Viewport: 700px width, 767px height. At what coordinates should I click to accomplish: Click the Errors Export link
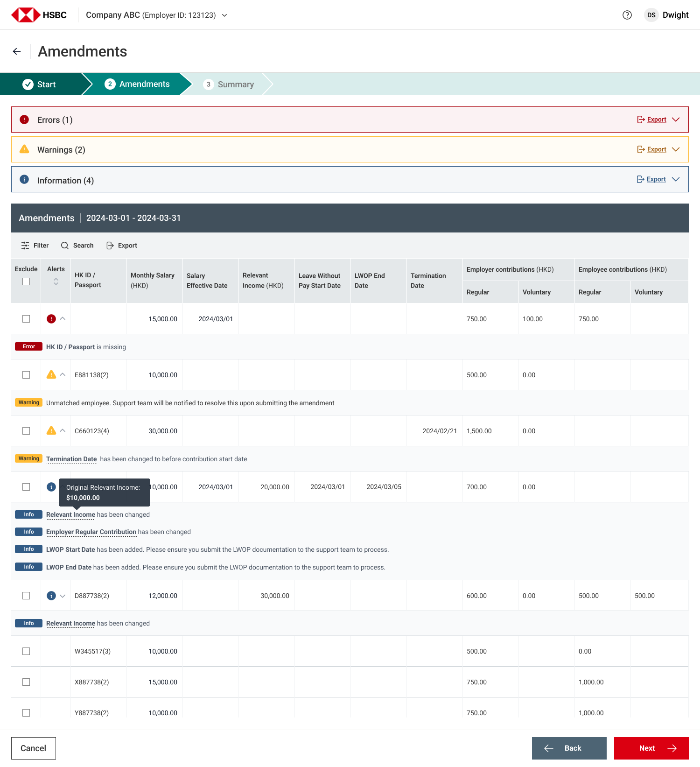(x=652, y=120)
